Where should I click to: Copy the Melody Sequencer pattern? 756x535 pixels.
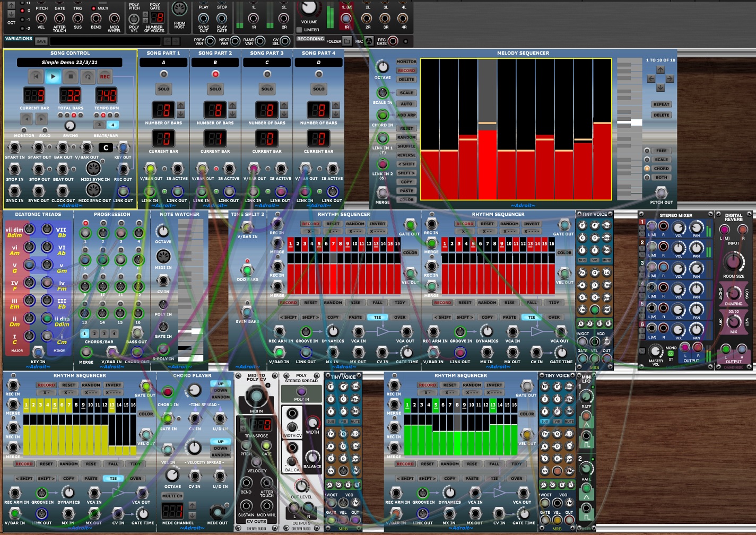(406, 182)
